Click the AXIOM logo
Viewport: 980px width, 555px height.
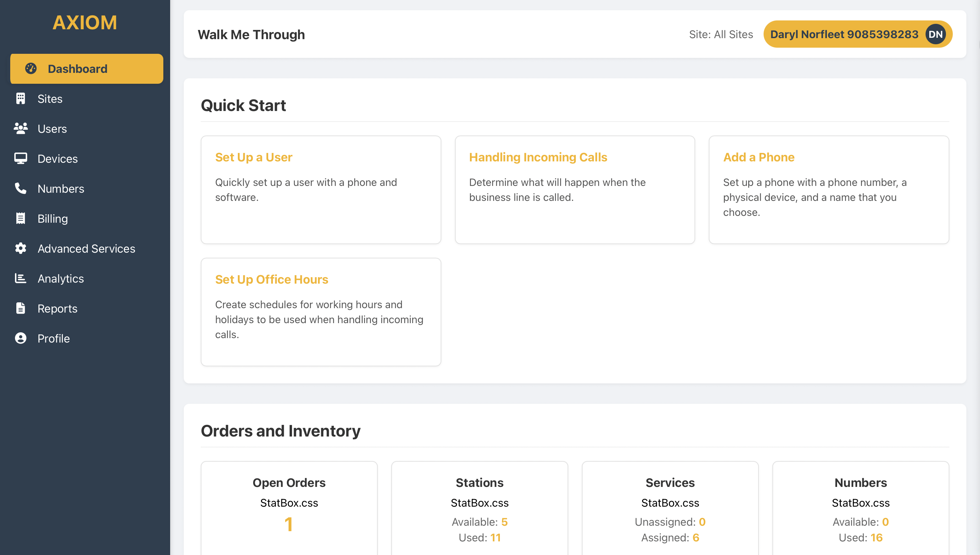click(x=85, y=22)
